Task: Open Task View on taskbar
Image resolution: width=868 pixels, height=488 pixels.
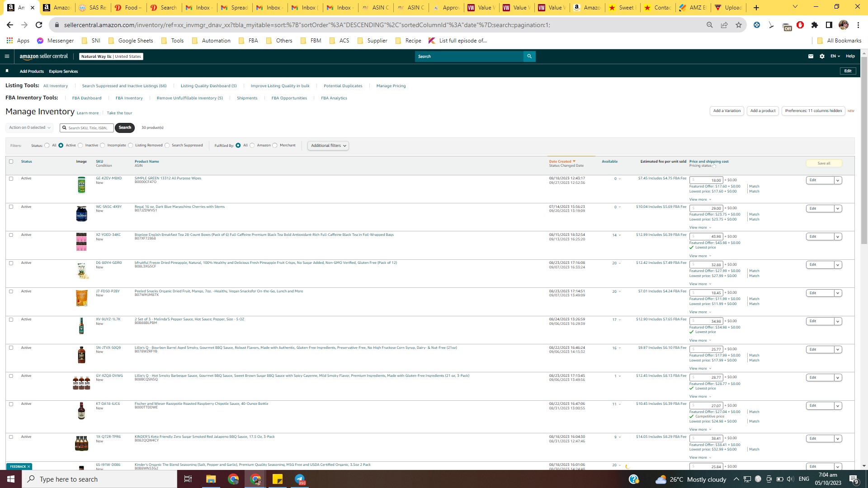Action: click(188, 479)
